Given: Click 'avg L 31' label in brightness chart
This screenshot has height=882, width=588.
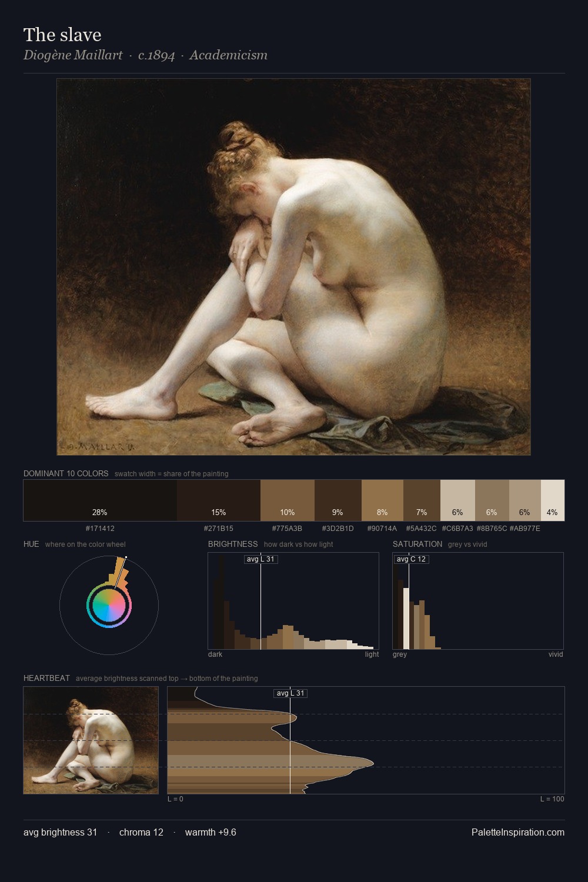Looking at the screenshot, I should [x=260, y=559].
